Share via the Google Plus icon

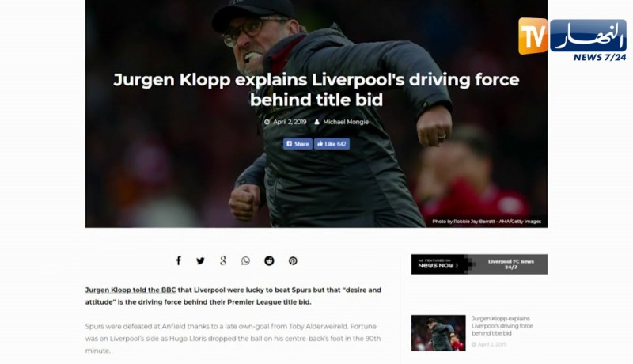(223, 260)
